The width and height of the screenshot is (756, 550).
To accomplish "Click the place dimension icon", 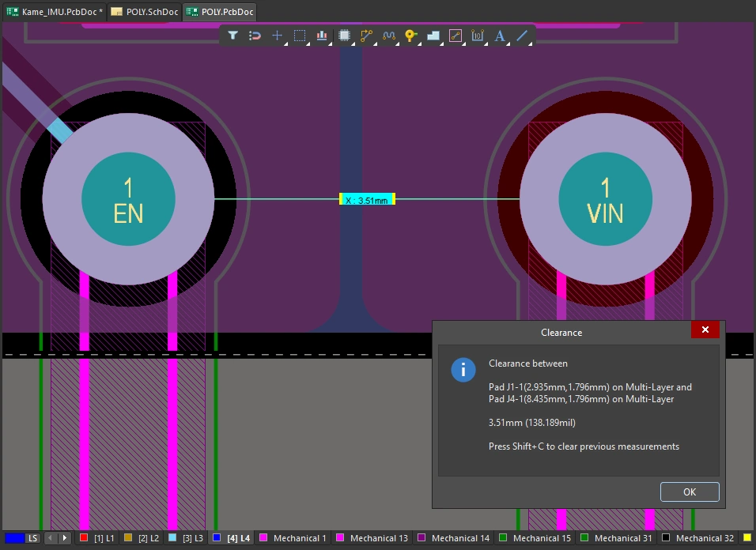I will pos(477,36).
